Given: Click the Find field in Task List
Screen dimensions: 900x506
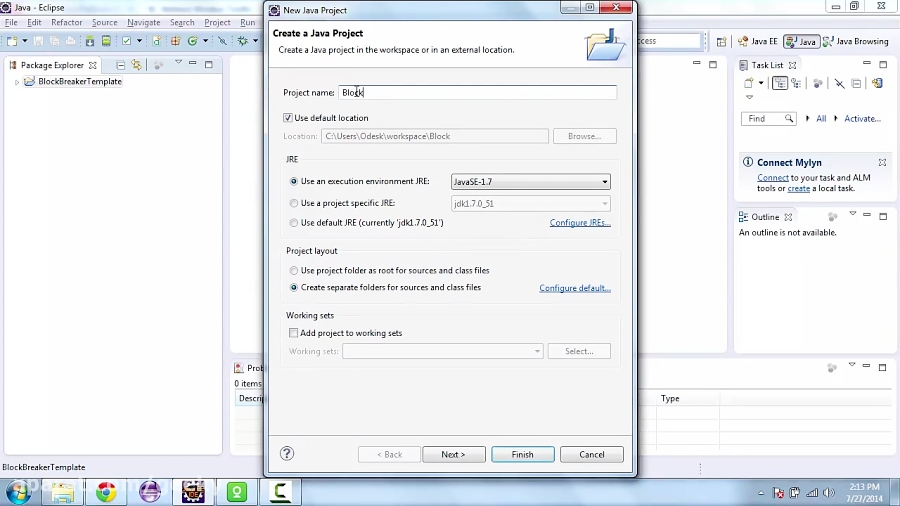Looking at the screenshot, I should tap(768, 119).
